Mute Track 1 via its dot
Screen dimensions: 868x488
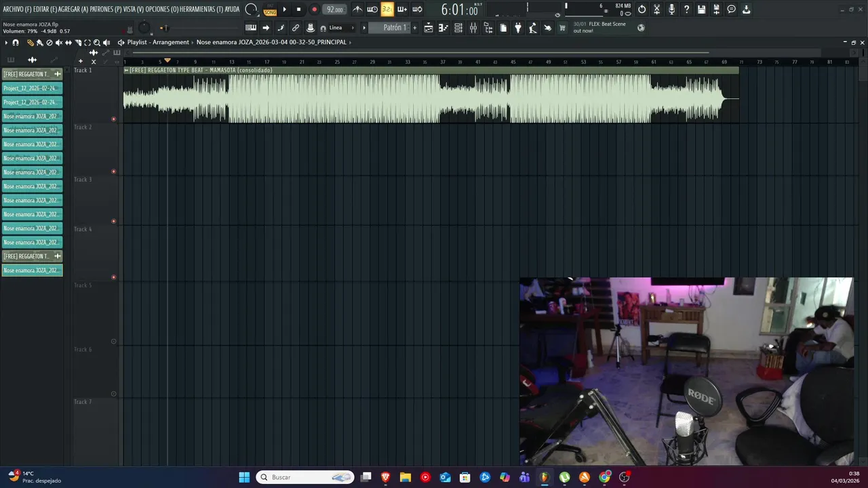(x=113, y=119)
